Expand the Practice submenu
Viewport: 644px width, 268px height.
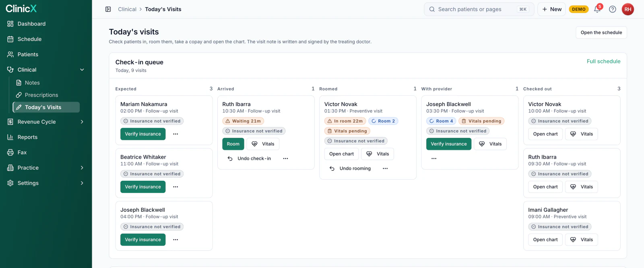(82, 168)
